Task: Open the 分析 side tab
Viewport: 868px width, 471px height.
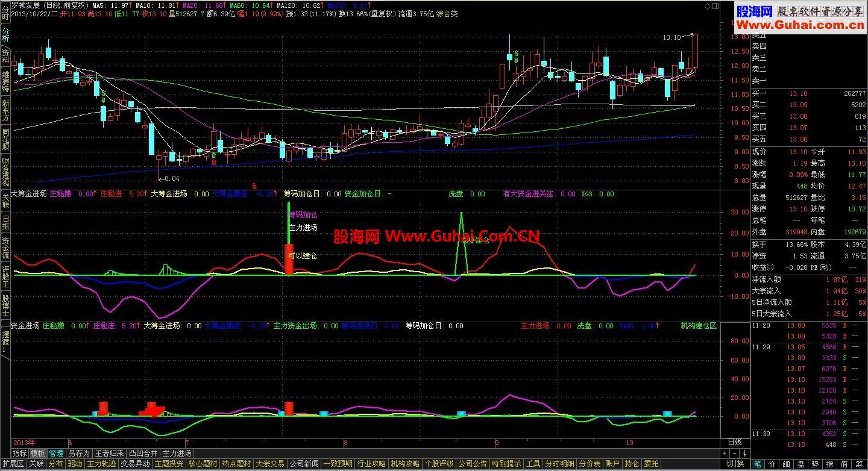Action: [x=5, y=34]
